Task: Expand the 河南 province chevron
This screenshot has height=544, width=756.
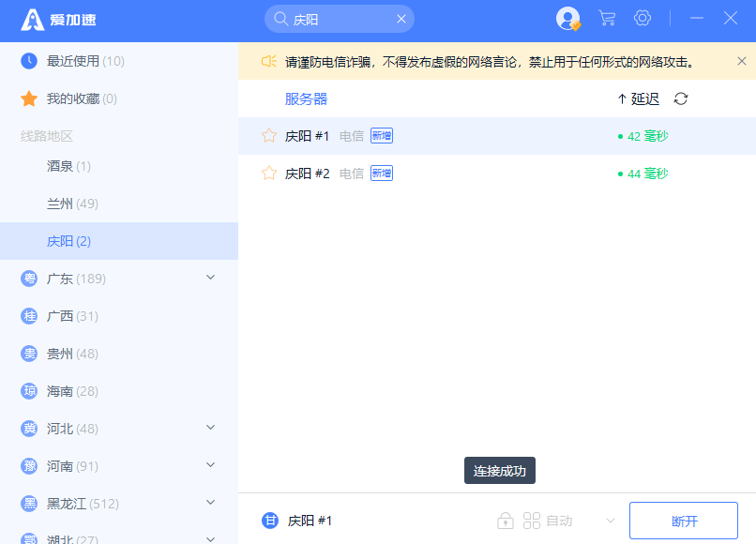Action: [211, 465]
